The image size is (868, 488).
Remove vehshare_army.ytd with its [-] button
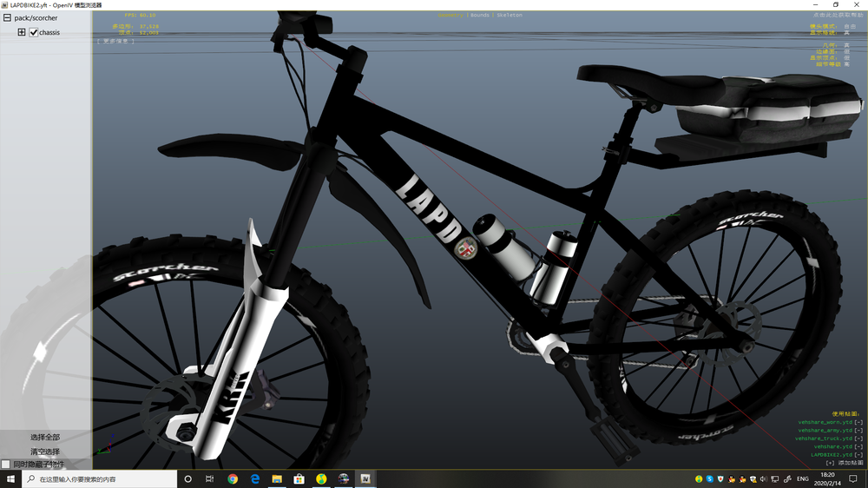(x=858, y=431)
